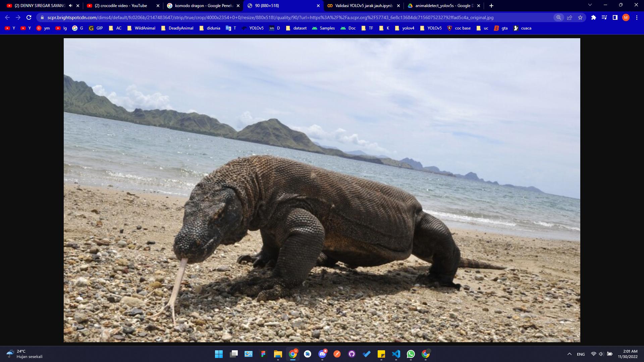
Task: Open the D bookmark
Action: (274, 28)
